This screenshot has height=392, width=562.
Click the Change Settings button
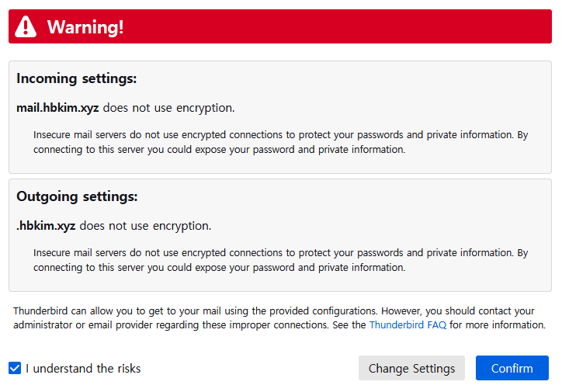click(x=411, y=368)
